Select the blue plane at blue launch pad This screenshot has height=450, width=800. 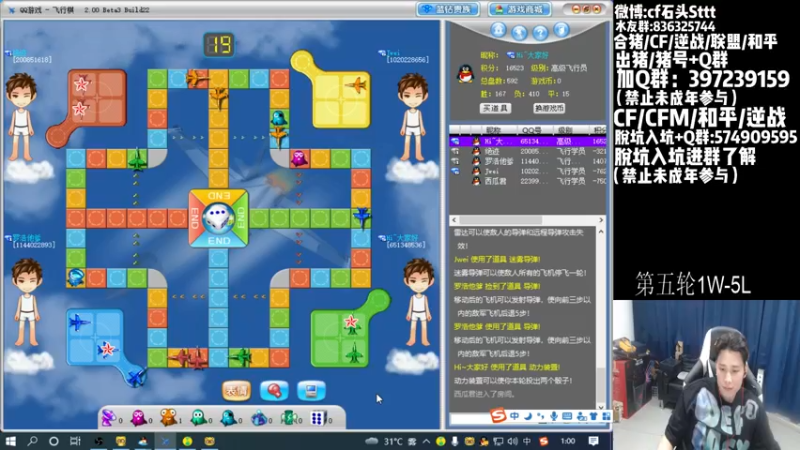(x=136, y=377)
